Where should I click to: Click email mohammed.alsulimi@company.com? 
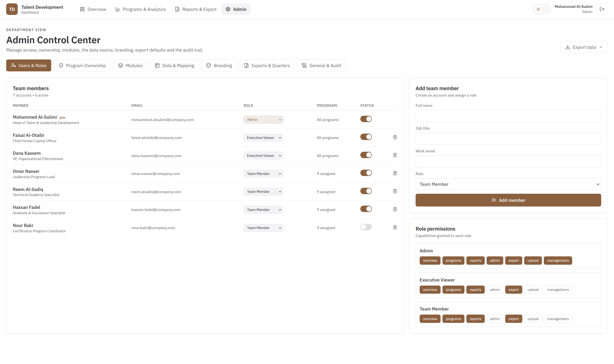click(163, 120)
